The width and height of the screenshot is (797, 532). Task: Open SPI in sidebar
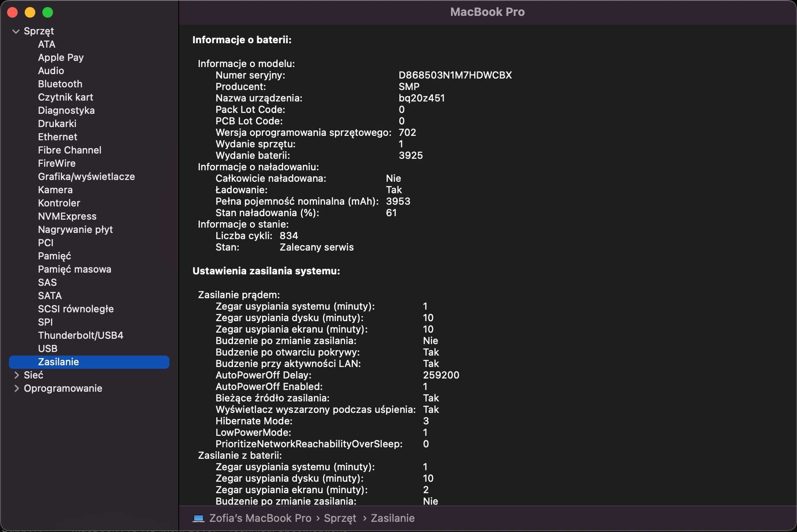click(45, 322)
